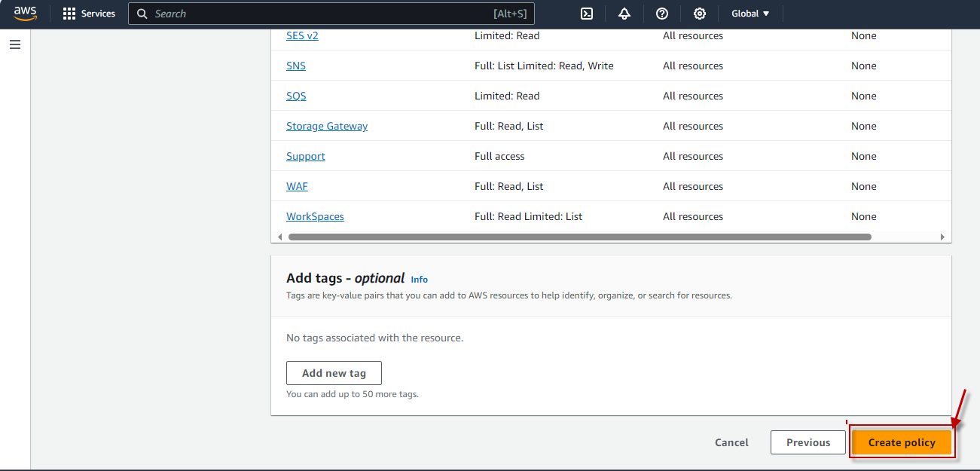Select 'Full: Read, List' in WAF row

point(509,186)
